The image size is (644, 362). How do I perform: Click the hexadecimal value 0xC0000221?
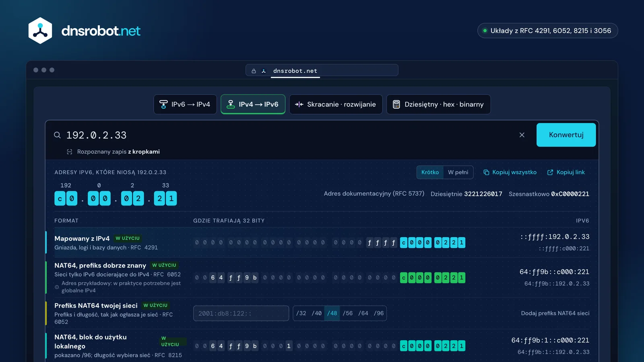click(570, 194)
